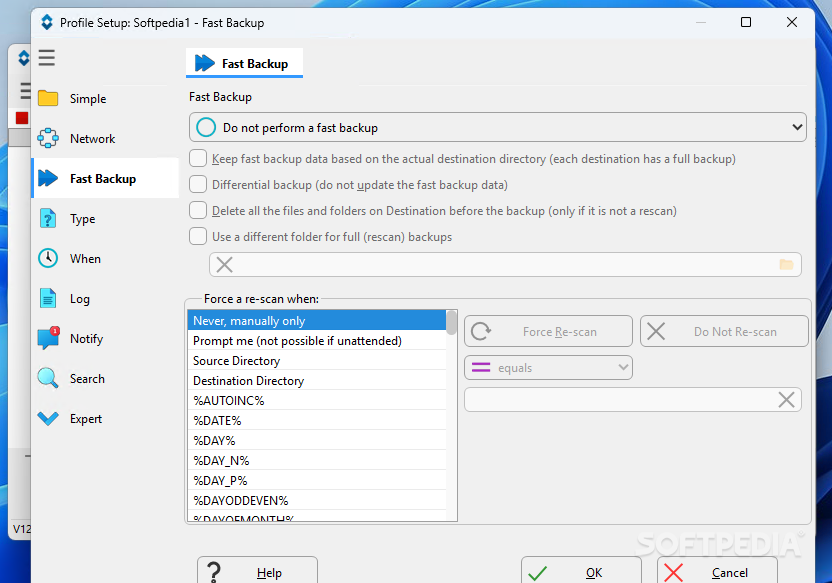The height and width of the screenshot is (583, 832).
Task: Close the Profile Setup window
Action: tap(792, 22)
